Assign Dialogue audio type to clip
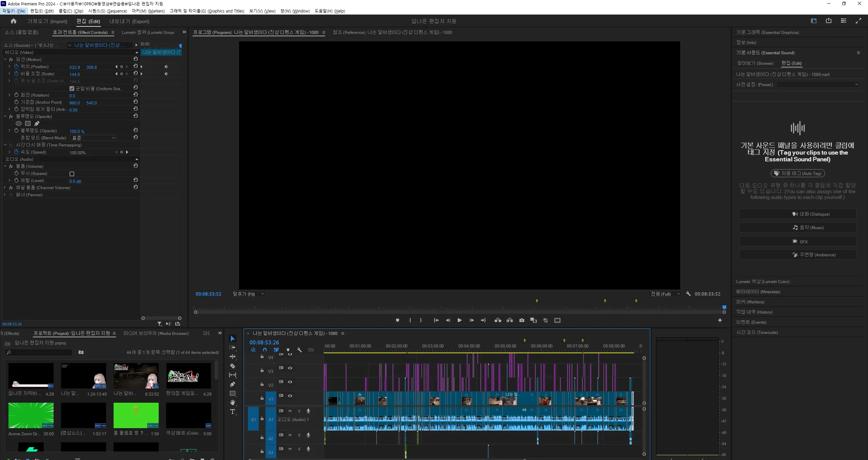 click(x=797, y=214)
